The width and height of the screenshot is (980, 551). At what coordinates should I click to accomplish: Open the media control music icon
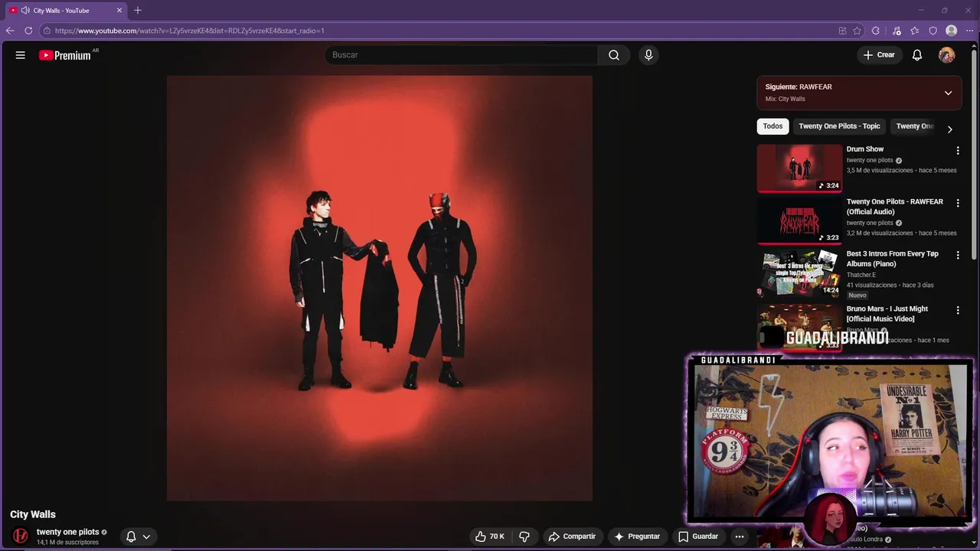click(x=897, y=31)
